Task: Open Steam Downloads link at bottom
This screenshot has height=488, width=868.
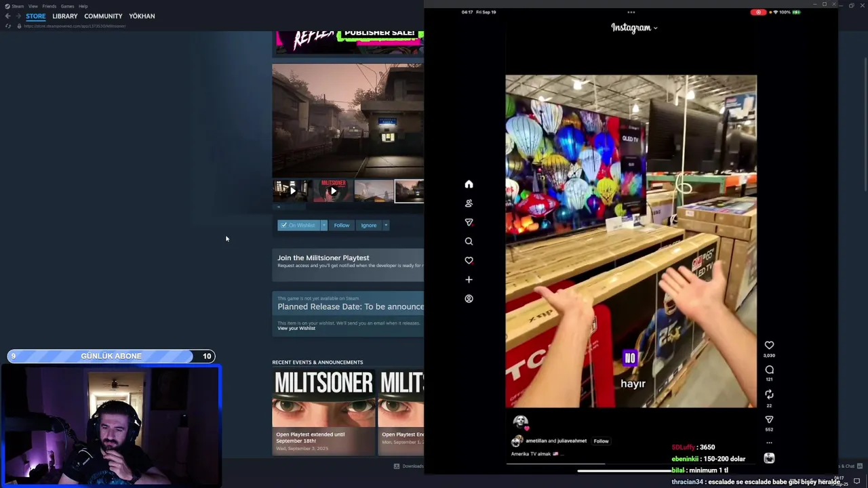Action: (x=408, y=466)
